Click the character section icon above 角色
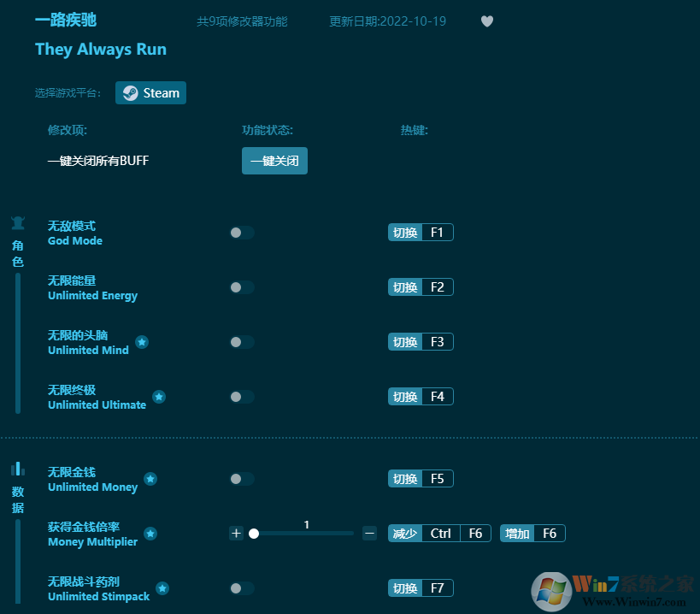Viewport: 700px width, 614px height. click(x=18, y=223)
